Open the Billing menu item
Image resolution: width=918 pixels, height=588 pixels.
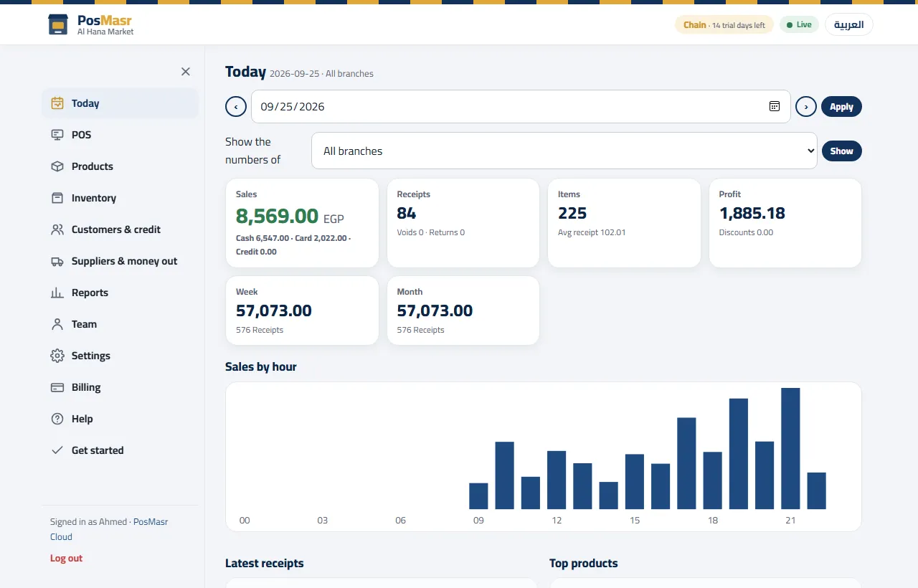(x=120, y=387)
